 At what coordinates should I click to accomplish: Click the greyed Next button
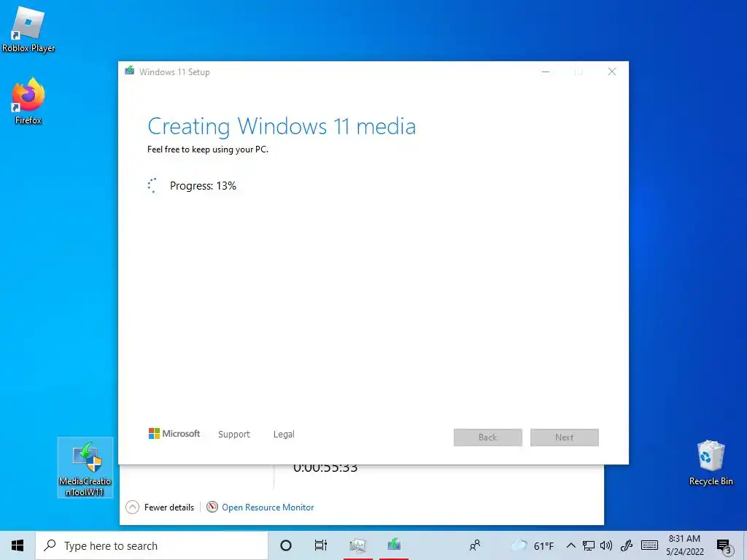pos(565,437)
